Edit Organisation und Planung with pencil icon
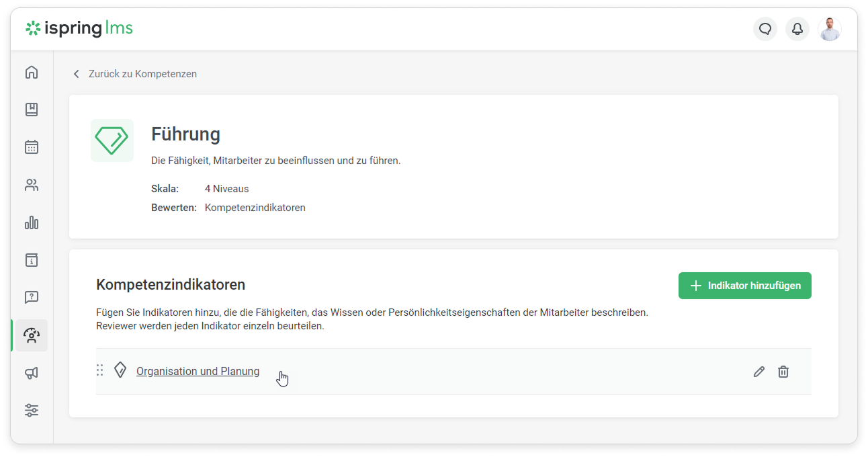 [x=759, y=372]
